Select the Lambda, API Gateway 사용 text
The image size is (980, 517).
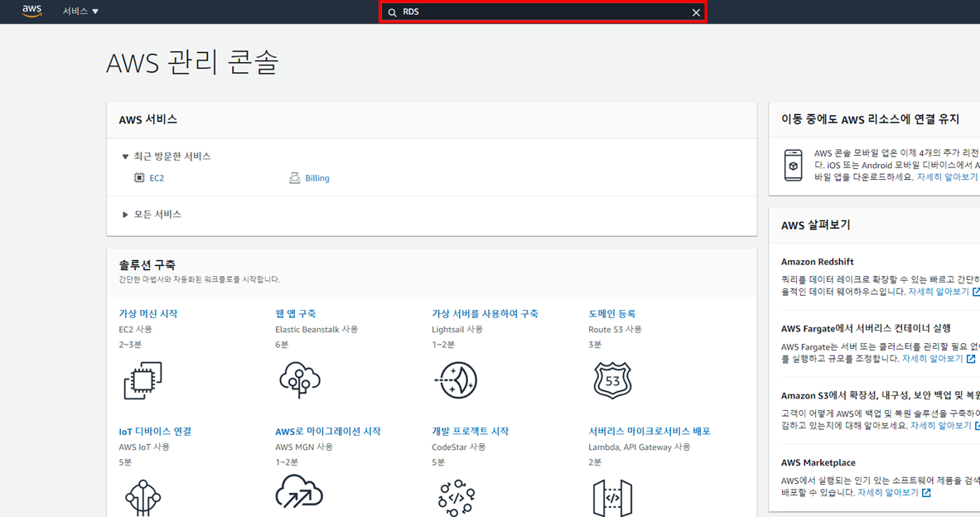click(640, 447)
